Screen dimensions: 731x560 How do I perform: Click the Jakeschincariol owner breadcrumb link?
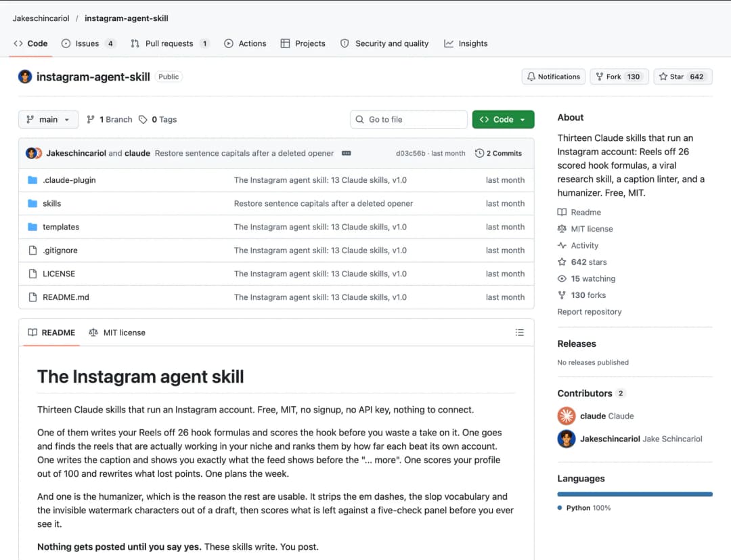(41, 18)
